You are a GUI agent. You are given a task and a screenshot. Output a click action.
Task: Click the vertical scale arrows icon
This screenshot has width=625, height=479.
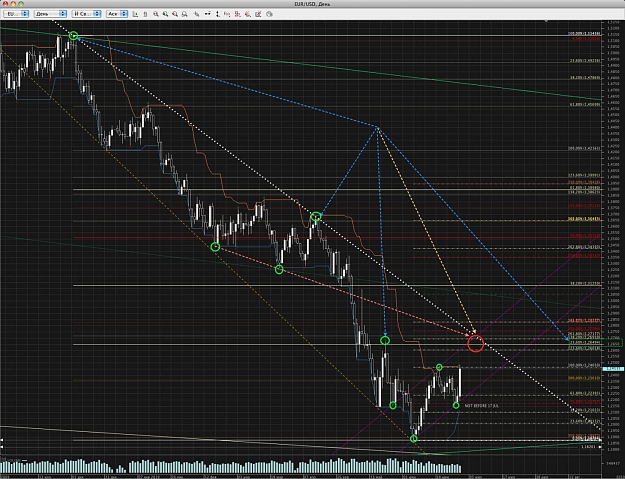coord(218,14)
